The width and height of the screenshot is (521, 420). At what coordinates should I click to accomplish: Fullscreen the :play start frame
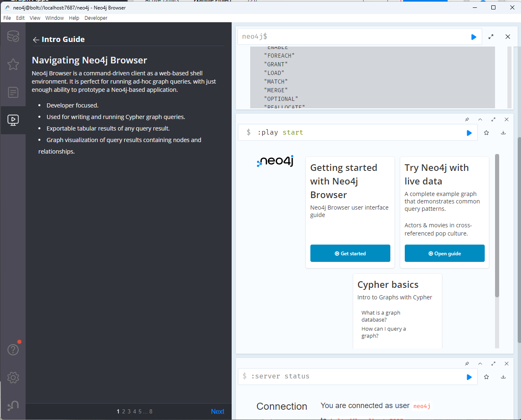click(493, 119)
